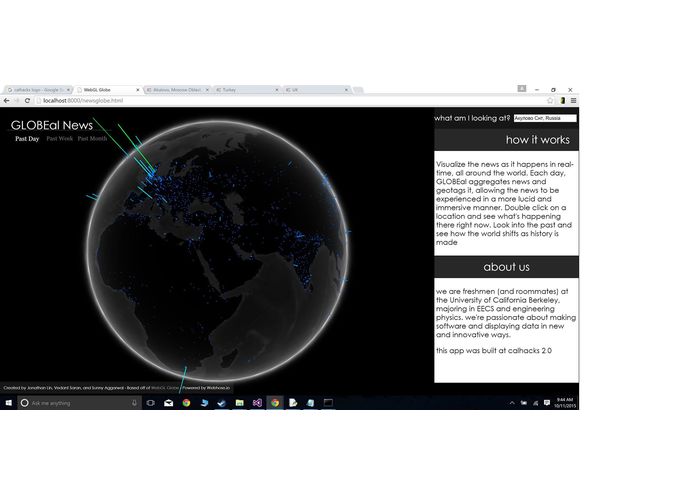695x494 pixels.
Task: Select the Past Day time filter
Action: [x=27, y=139]
